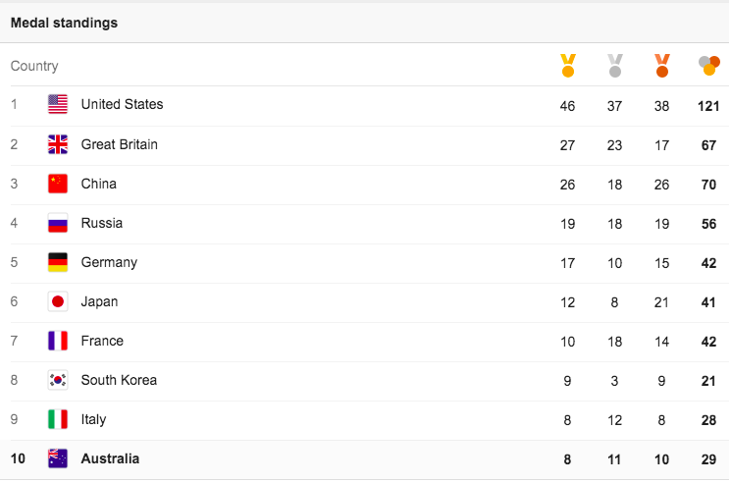Select the France row name

102,341
